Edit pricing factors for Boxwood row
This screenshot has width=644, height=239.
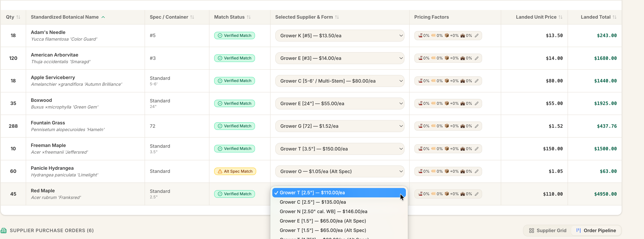click(476, 103)
